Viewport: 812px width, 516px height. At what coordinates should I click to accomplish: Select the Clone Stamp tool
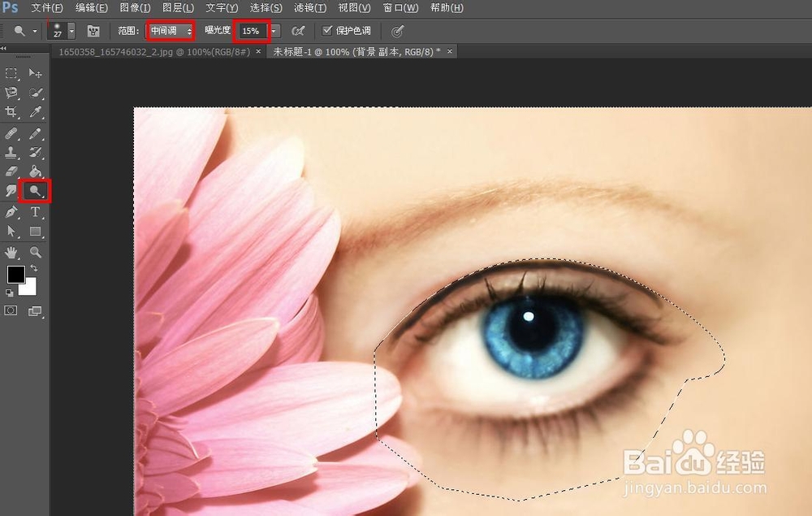coord(12,152)
